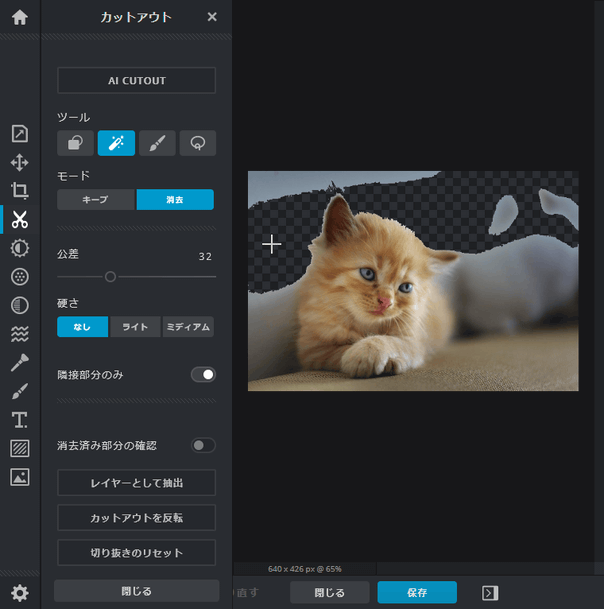Click the blue 保存 button

[417, 593]
